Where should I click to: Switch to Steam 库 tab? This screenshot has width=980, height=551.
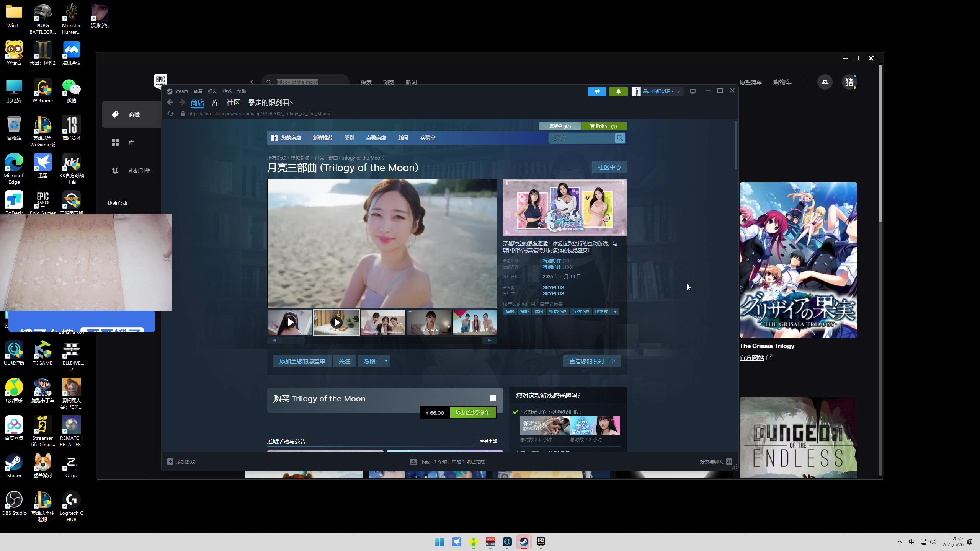(x=216, y=103)
